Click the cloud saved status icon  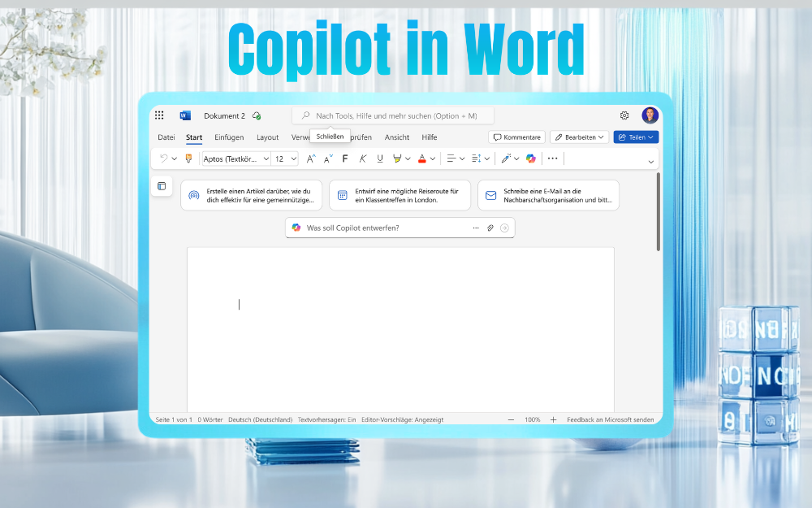pos(257,115)
